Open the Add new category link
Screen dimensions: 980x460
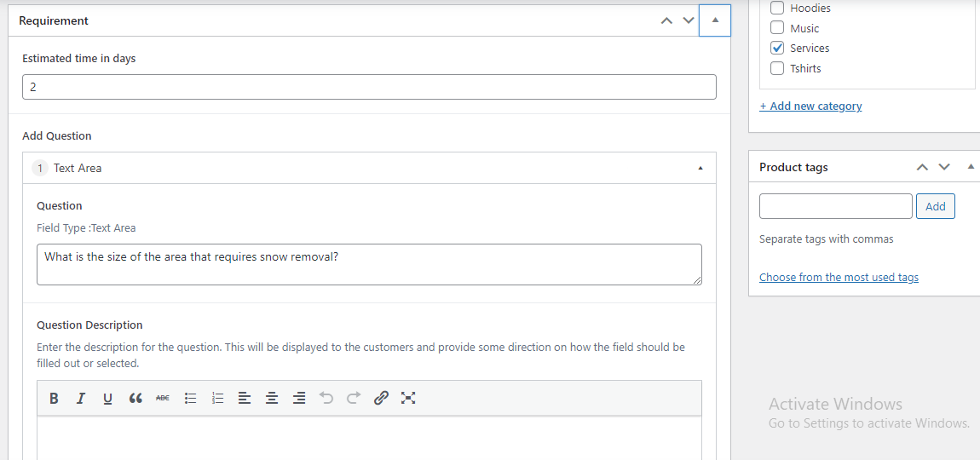810,106
